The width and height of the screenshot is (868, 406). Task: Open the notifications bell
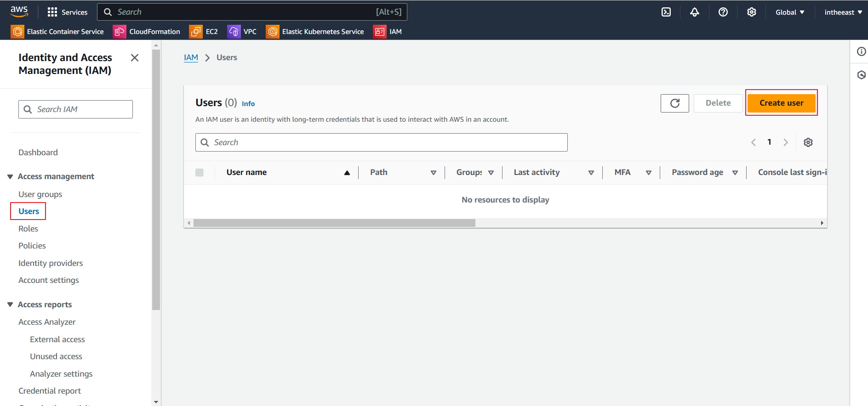pyautogui.click(x=695, y=12)
